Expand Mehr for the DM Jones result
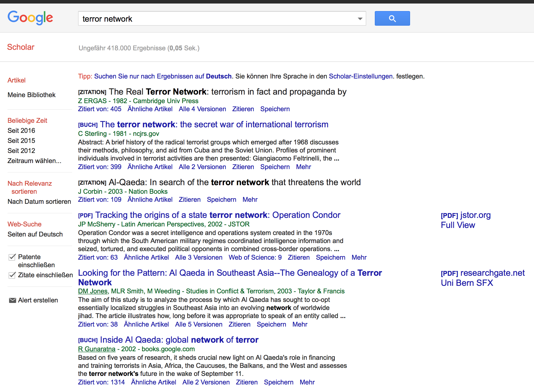Image resolution: width=534 pixels, height=392 pixels. click(300, 324)
